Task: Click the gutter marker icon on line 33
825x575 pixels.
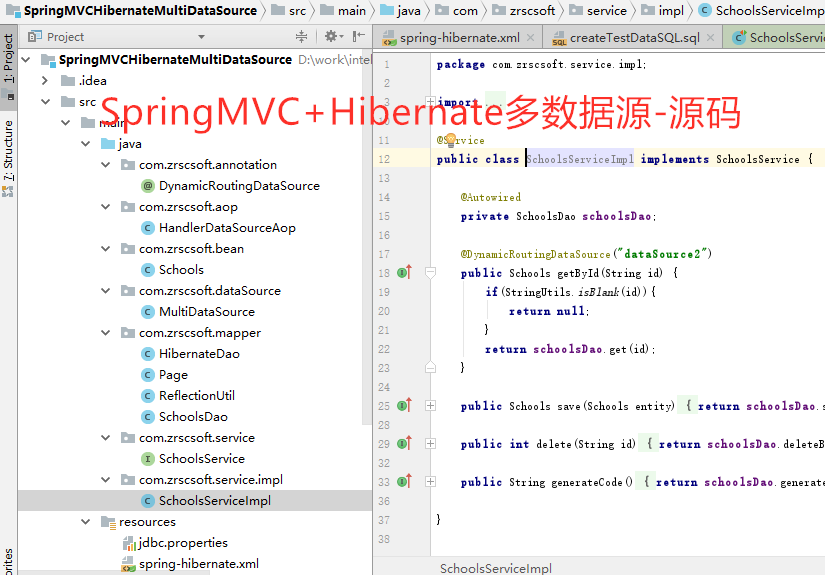Action: 404,482
